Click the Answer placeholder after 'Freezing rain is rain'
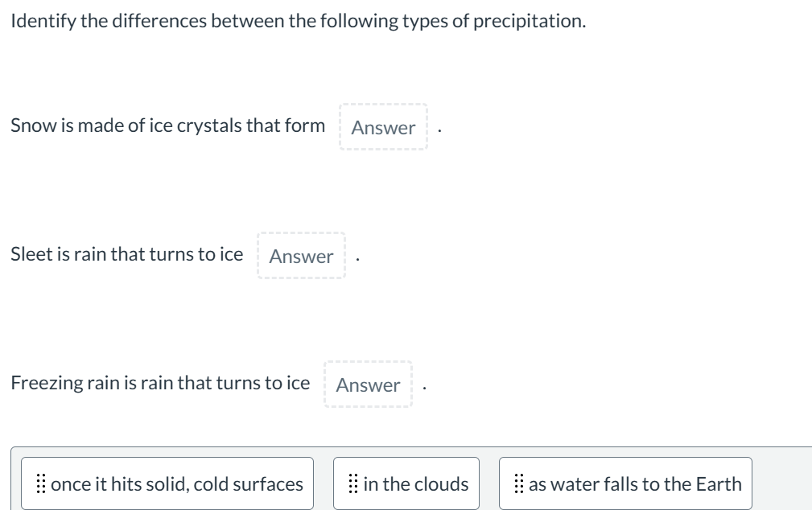Image resolution: width=812 pixels, height=510 pixels. tap(368, 385)
